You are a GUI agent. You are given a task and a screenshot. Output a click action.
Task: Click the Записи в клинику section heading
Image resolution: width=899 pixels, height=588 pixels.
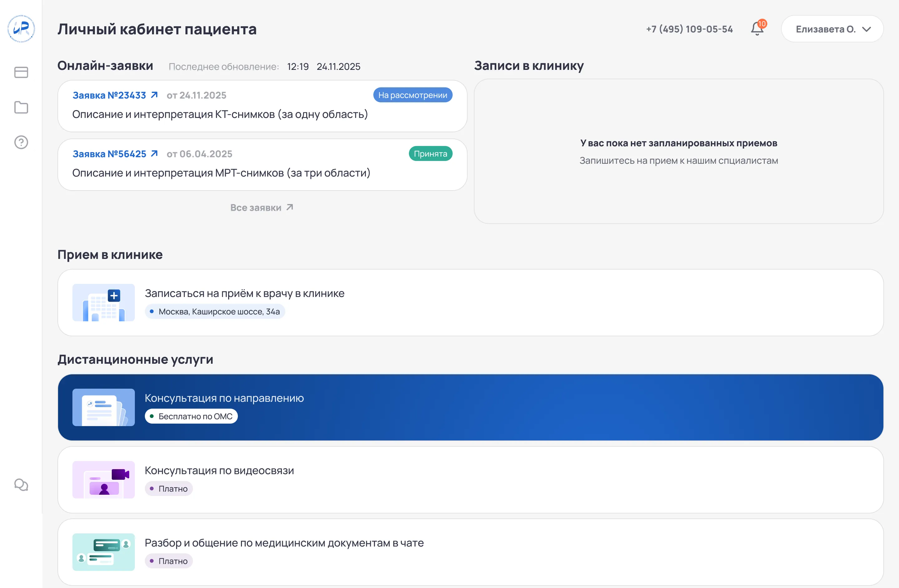point(529,66)
